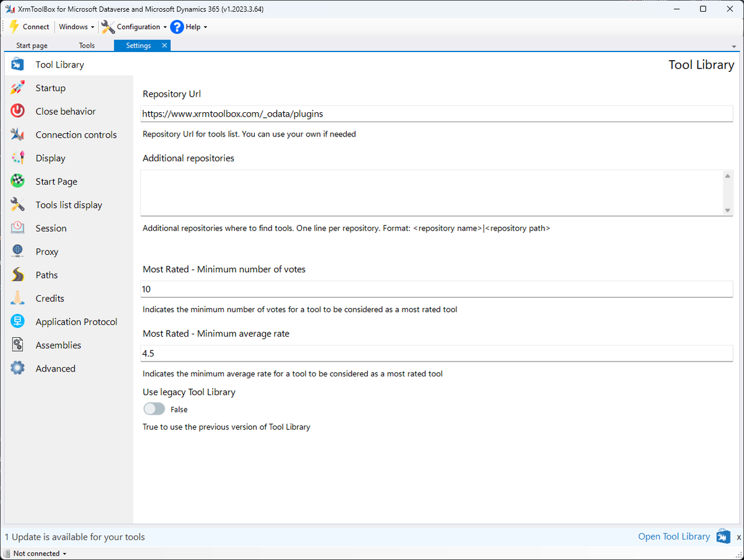
Task: Click the Assemblies icon
Action: pyautogui.click(x=17, y=345)
